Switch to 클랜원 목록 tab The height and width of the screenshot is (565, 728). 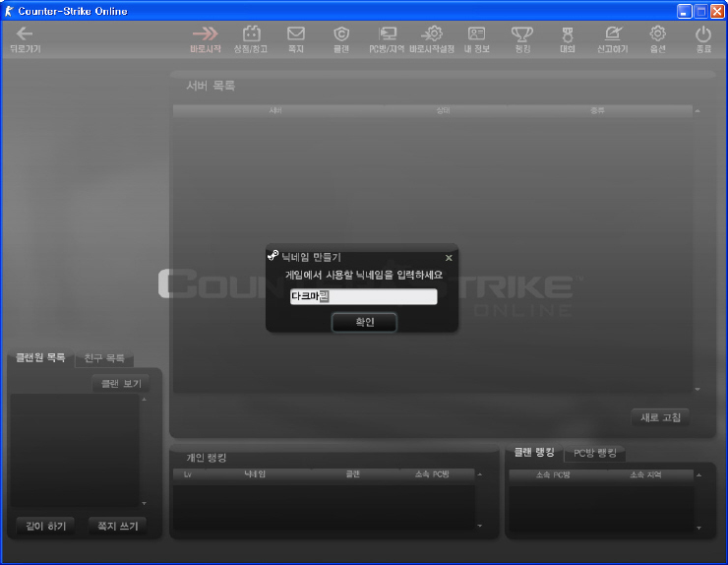pos(40,357)
